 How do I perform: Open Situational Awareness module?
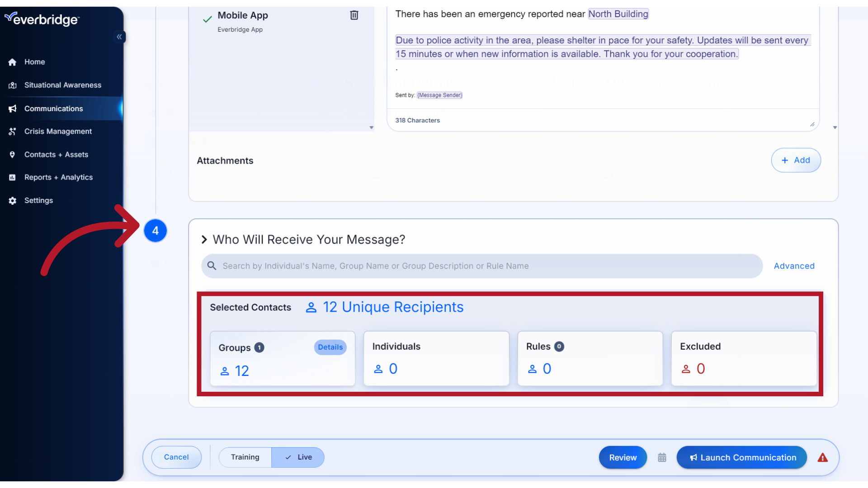pyautogui.click(x=62, y=84)
